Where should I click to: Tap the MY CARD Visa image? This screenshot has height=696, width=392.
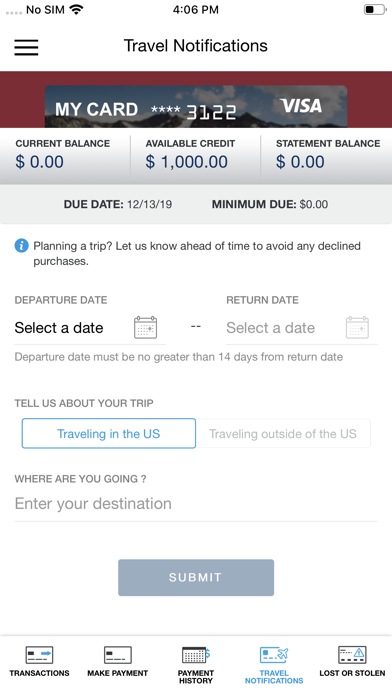tap(196, 107)
